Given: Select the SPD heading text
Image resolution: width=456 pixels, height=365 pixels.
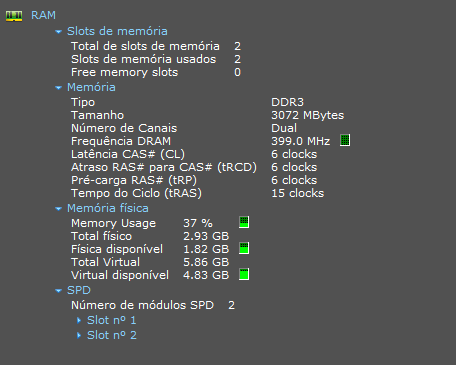Looking at the screenshot, I should tap(79, 290).
